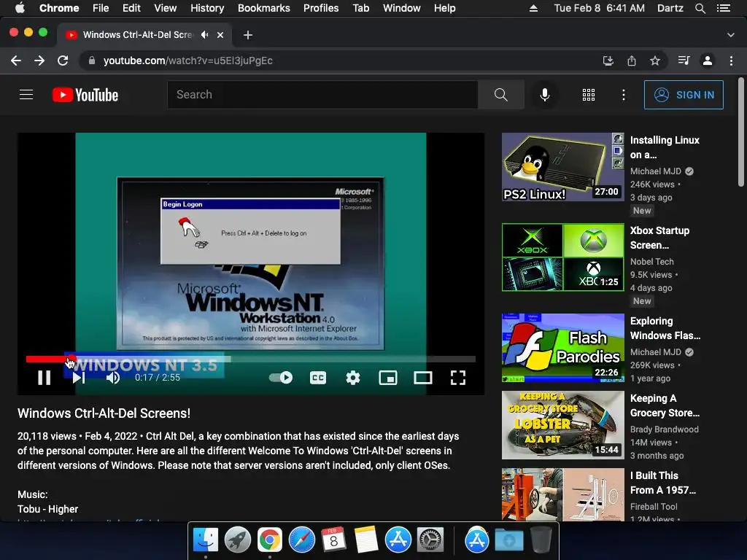Install app icon in address bar
747x560 pixels.
click(608, 61)
